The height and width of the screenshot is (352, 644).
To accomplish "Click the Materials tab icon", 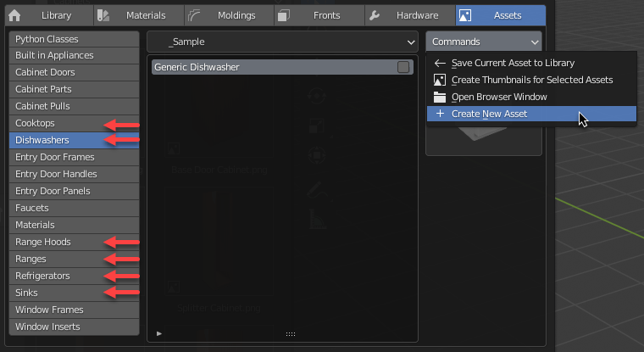I will pyautogui.click(x=103, y=15).
